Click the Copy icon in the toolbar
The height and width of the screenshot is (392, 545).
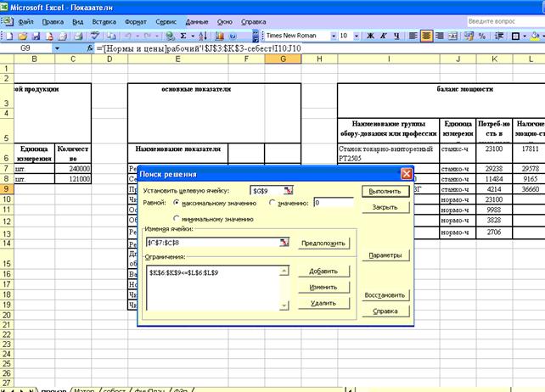pos(111,36)
